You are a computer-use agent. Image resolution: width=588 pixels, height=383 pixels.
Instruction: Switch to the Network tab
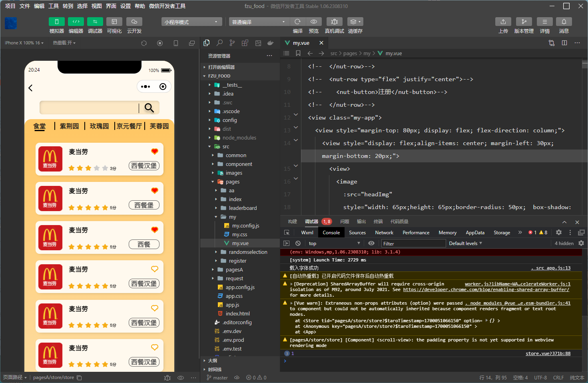(384, 233)
